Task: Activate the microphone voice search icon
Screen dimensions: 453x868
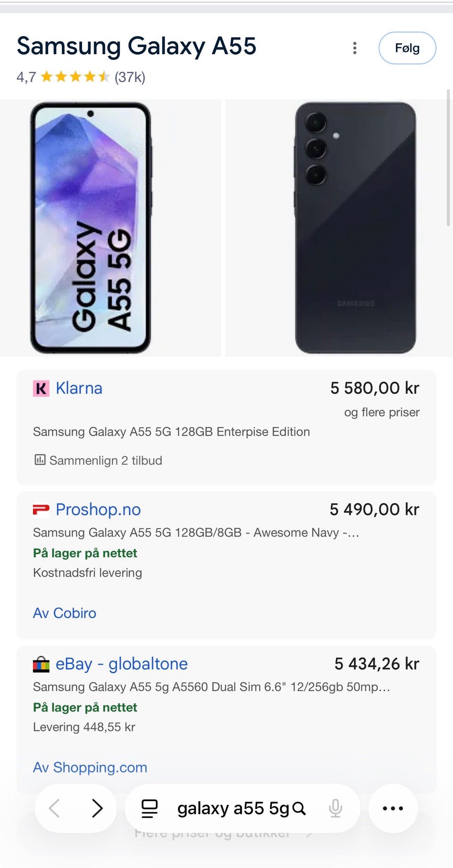Action: tap(336, 809)
